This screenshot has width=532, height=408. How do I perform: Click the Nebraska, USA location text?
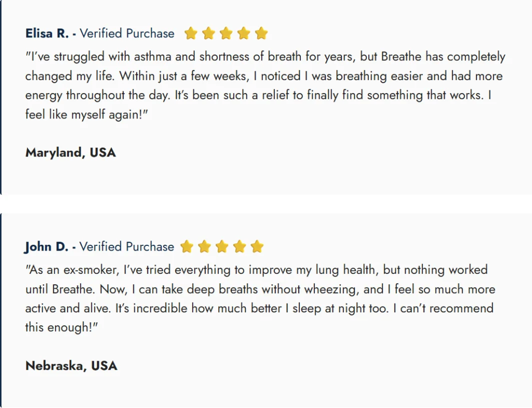tap(71, 366)
